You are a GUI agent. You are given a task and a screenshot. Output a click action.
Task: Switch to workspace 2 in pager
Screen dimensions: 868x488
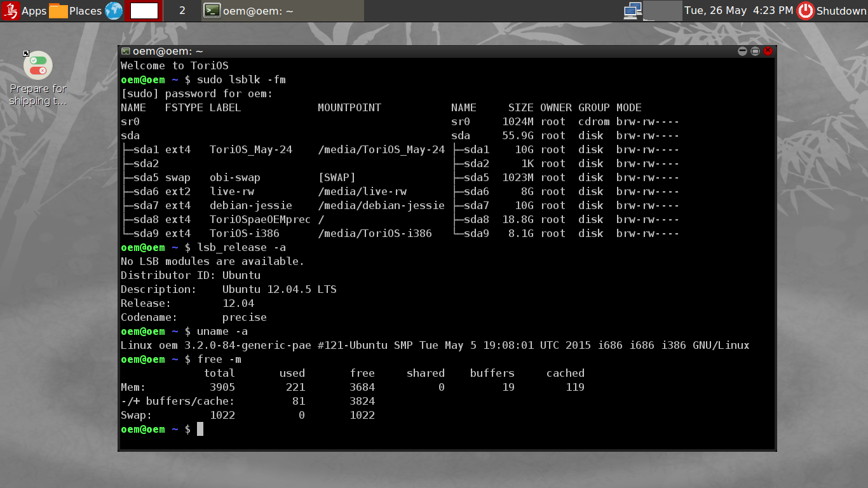coord(182,11)
